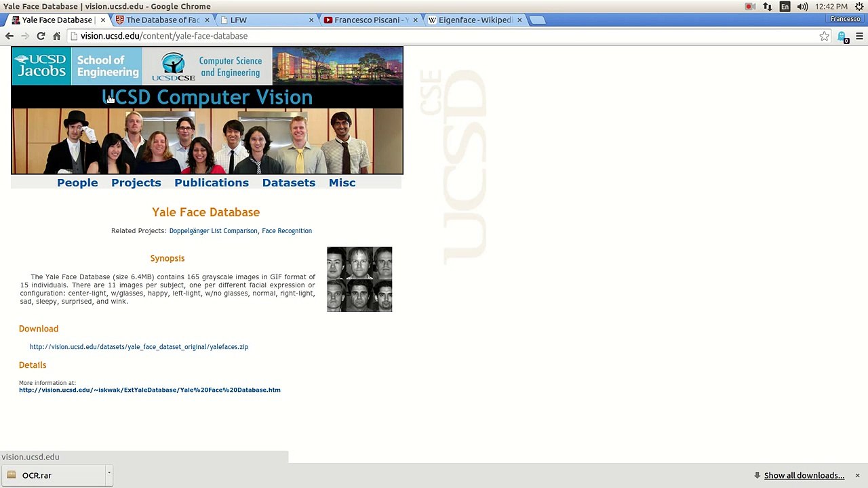Image resolution: width=868 pixels, height=488 pixels.
Task: Click the 12:42 PM clock
Action: pyautogui.click(x=831, y=7)
